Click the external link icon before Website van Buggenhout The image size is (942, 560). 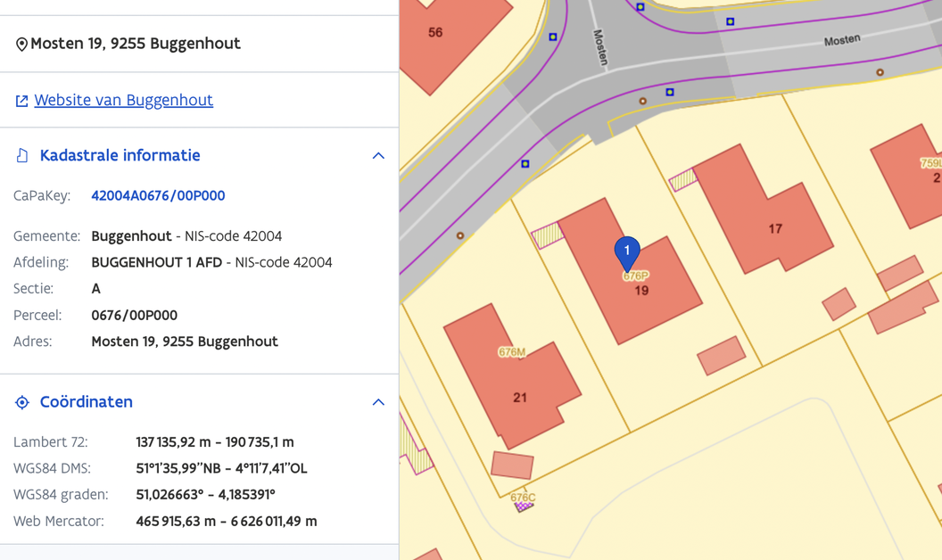click(21, 101)
